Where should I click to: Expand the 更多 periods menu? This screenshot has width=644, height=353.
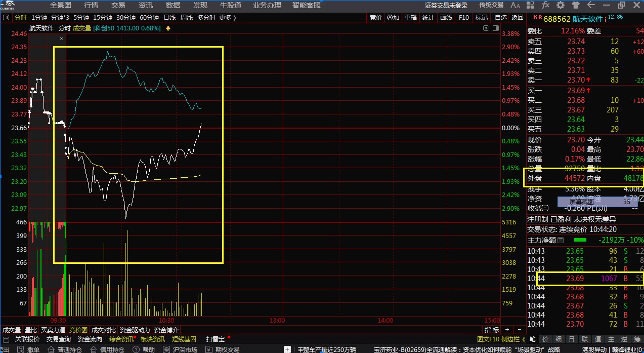[228, 18]
